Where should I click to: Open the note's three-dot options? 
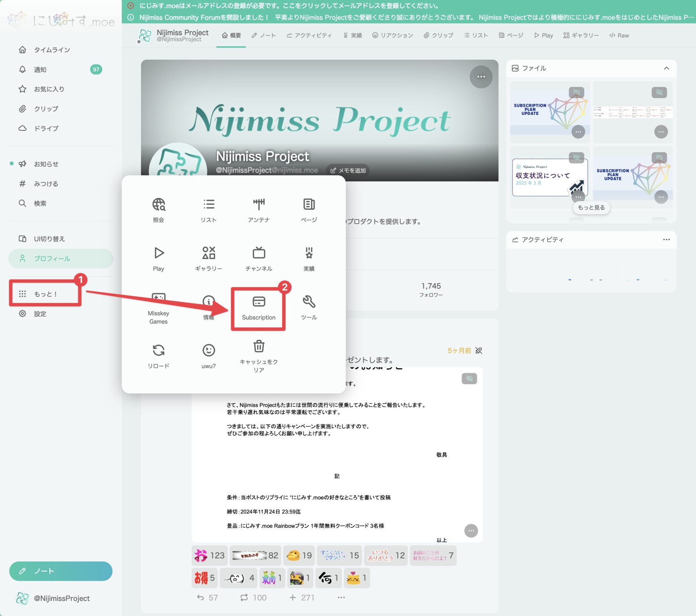click(x=341, y=598)
